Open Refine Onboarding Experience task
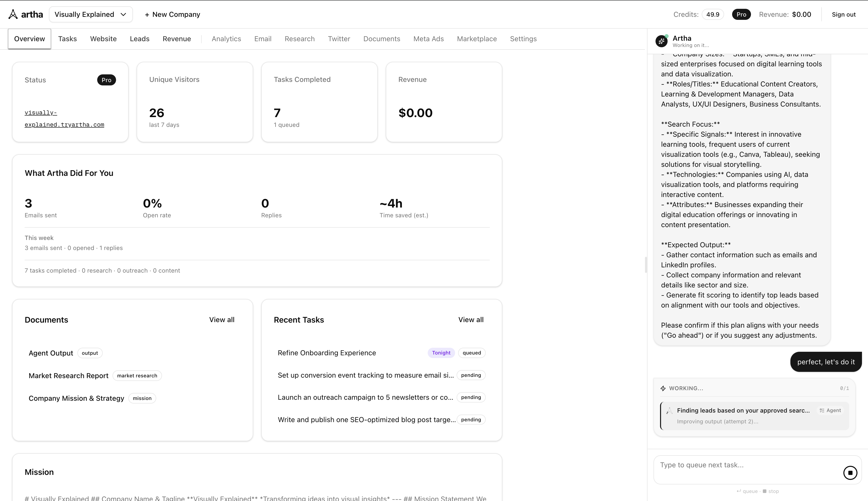 (327, 353)
